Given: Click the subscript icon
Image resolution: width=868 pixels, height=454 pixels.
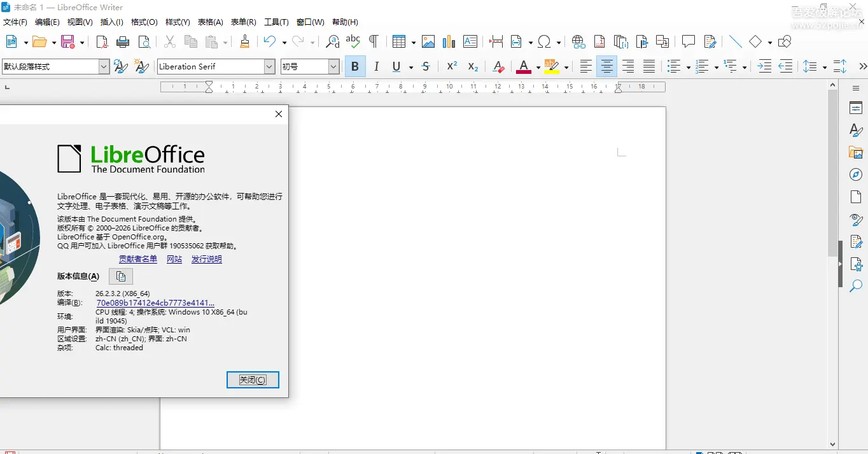Looking at the screenshot, I should 473,66.
